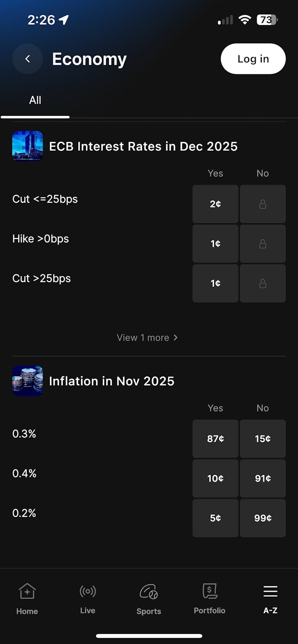The height and width of the screenshot is (644, 298).
Task: Open ECB Interest Rates in Dec 2025
Action: tap(143, 146)
